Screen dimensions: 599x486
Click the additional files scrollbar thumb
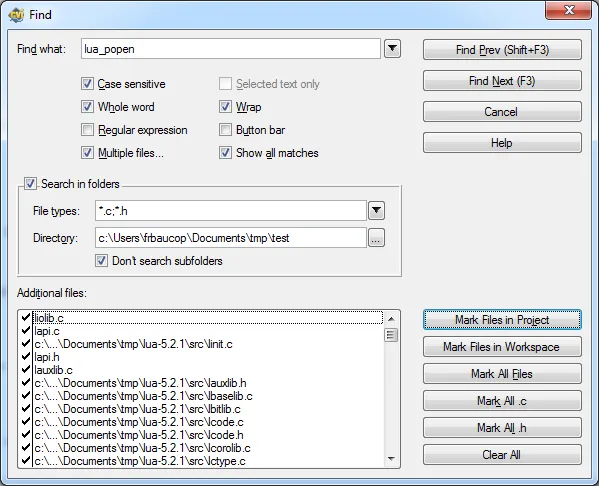(391, 335)
